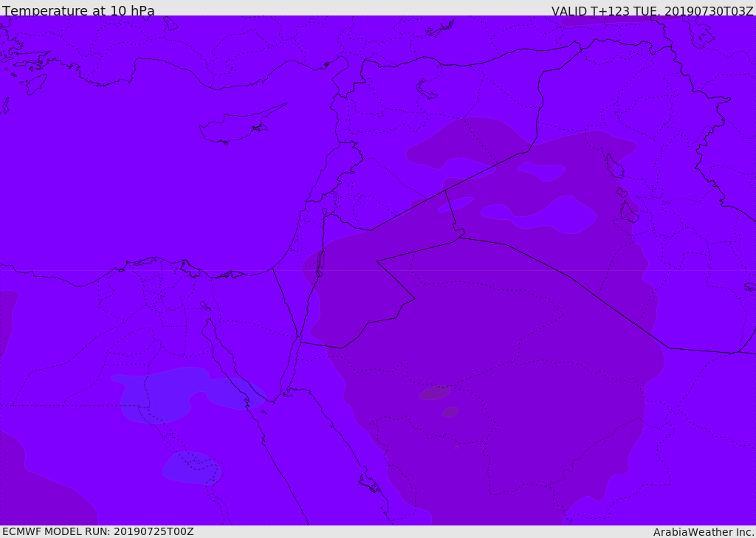This screenshot has width=756, height=538.
Task: Click the 'ECMWF MODEL RUN: 20190725T00Z' footer text
Action: coord(98,532)
